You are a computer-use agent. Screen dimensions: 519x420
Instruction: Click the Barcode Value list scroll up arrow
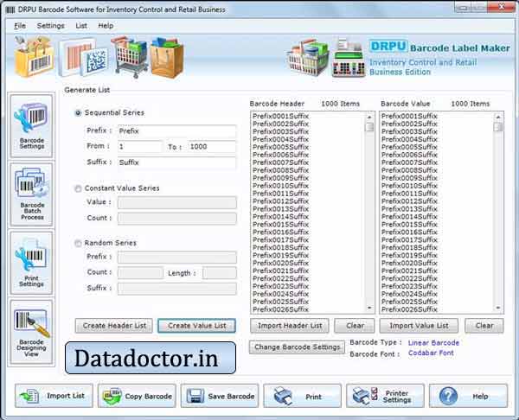[x=498, y=117]
